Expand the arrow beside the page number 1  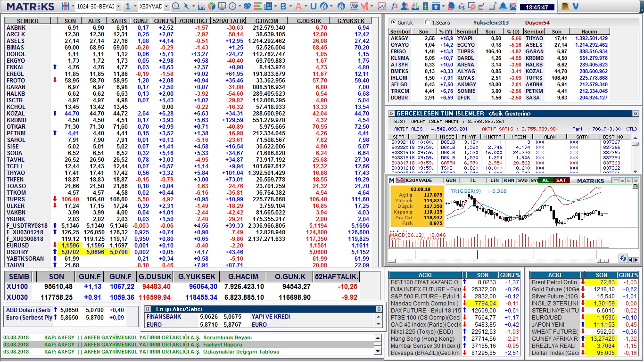click(x=135, y=7)
